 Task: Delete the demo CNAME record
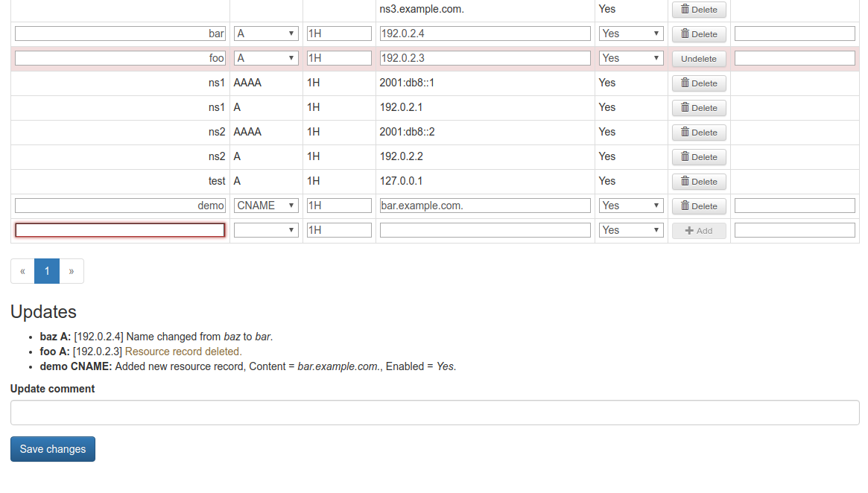point(699,206)
